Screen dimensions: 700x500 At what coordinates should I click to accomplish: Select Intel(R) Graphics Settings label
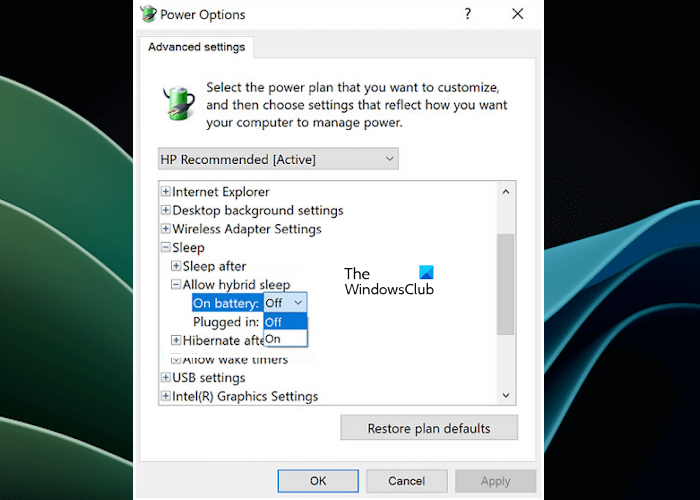(245, 396)
